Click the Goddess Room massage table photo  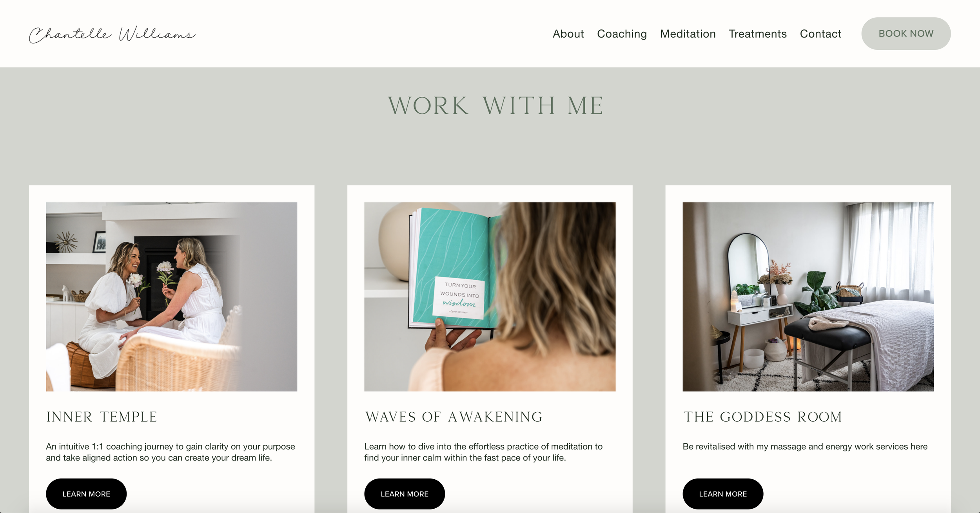[808, 297]
